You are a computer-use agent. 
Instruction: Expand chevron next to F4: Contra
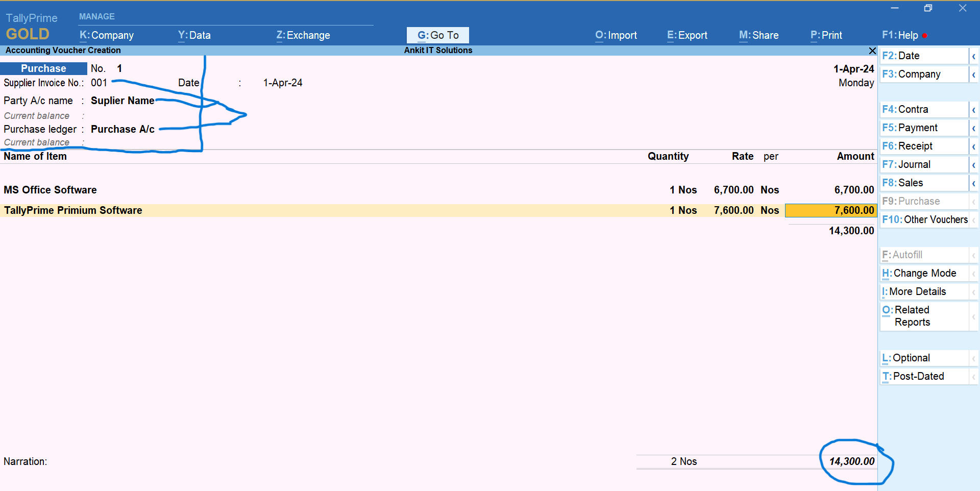point(973,110)
